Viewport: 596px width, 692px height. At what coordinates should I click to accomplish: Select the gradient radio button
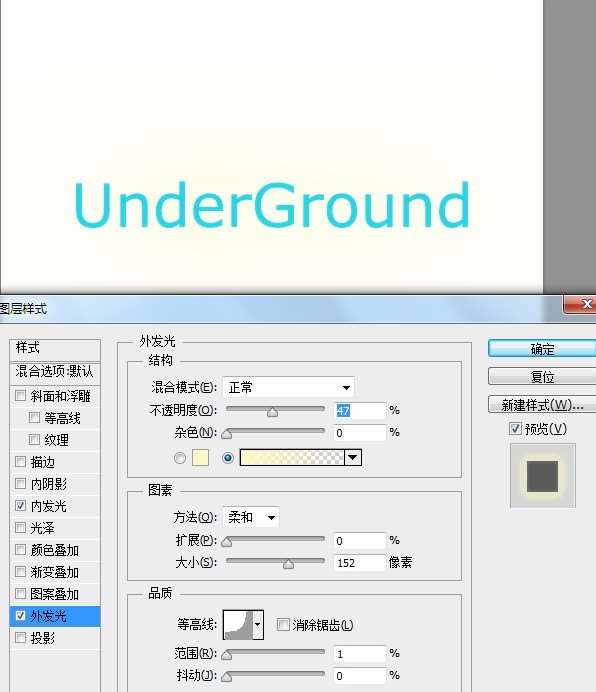[x=228, y=458]
